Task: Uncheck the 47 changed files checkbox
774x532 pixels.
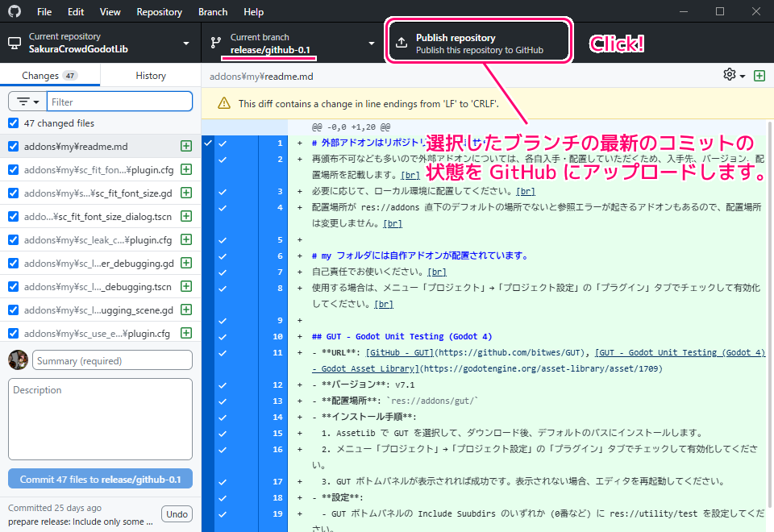Action: [13, 123]
